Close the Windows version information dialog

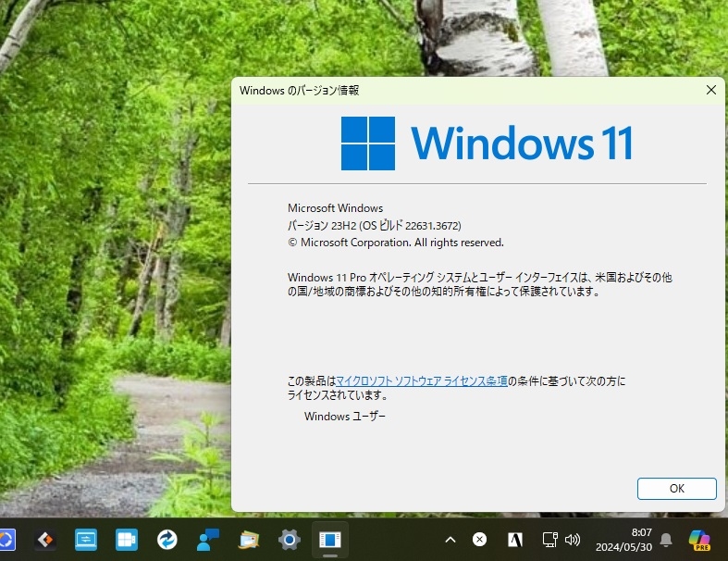point(710,90)
